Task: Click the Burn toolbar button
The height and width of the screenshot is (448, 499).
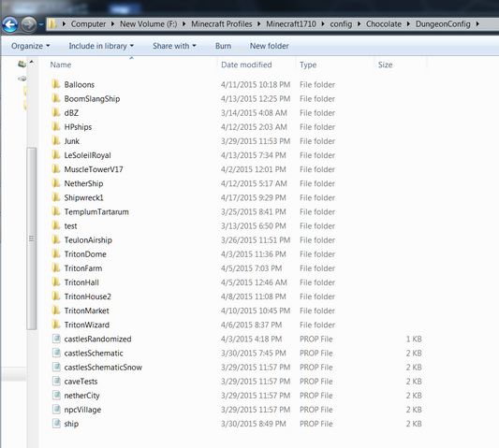Action: pos(223,46)
